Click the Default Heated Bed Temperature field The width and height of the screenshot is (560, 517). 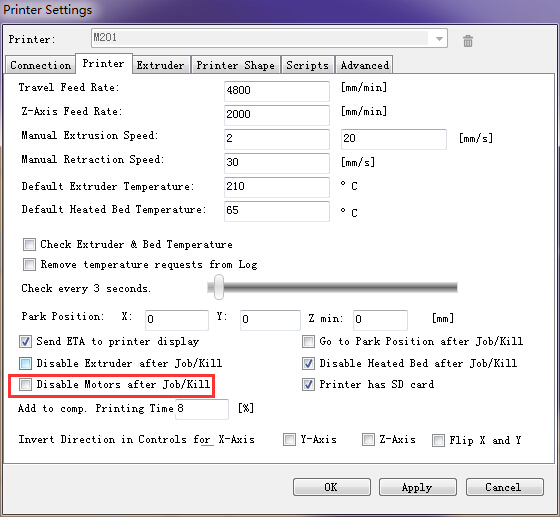pos(277,211)
